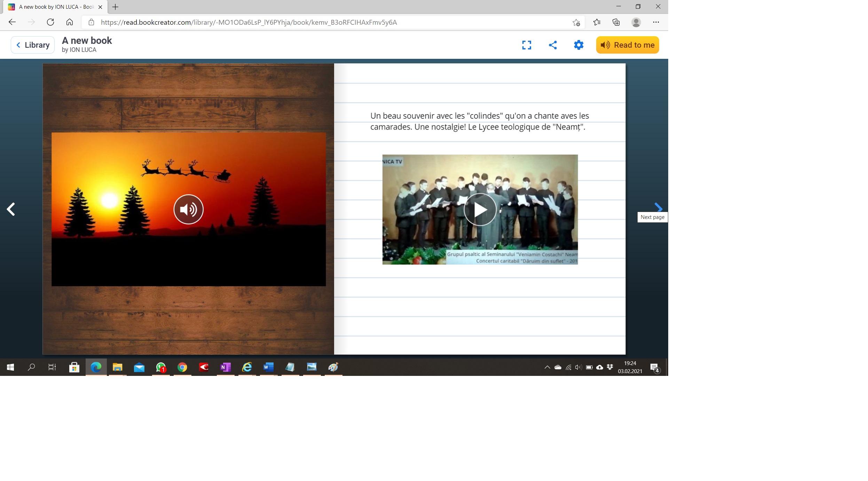868x481 pixels.
Task: Enter fullscreen mode for the book
Action: pos(526,45)
